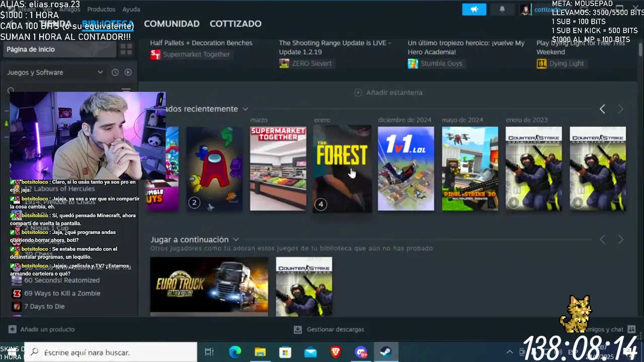Image resolution: width=644 pixels, height=362 pixels.
Task: Select 69 Ways to Kill a Zombie
Action: pyautogui.click(x=62, y=294)
